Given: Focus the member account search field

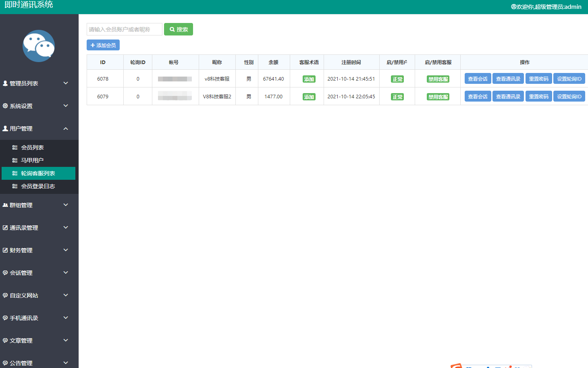Looking at the screenshot, I should (125, 29).
